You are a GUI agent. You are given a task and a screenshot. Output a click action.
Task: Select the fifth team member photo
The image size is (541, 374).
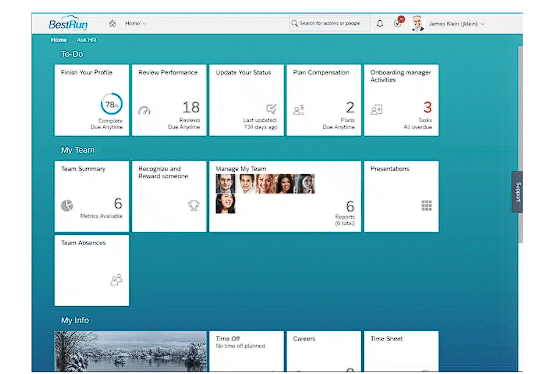(305, 184)
